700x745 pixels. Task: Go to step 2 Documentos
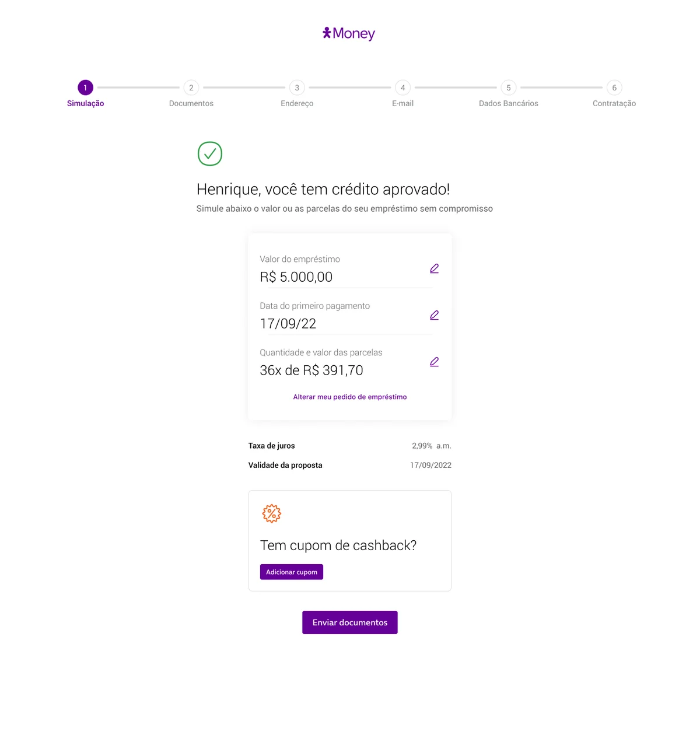point(191,88)
